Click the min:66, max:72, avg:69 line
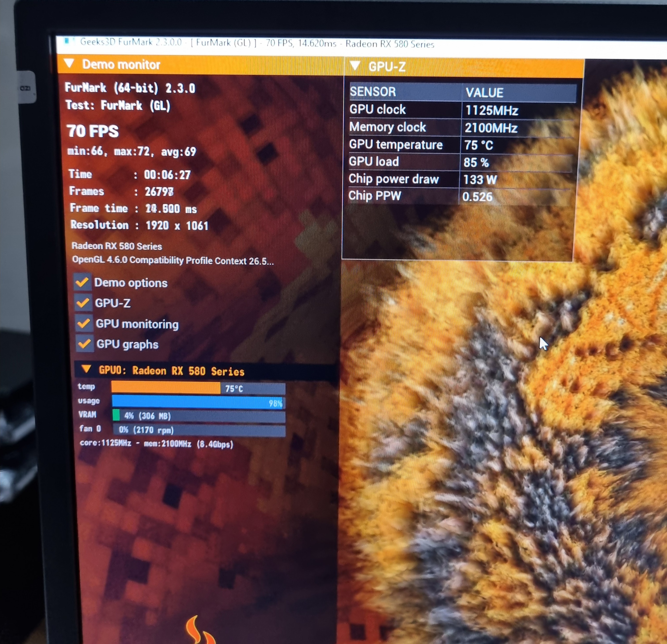 point(132,151)
